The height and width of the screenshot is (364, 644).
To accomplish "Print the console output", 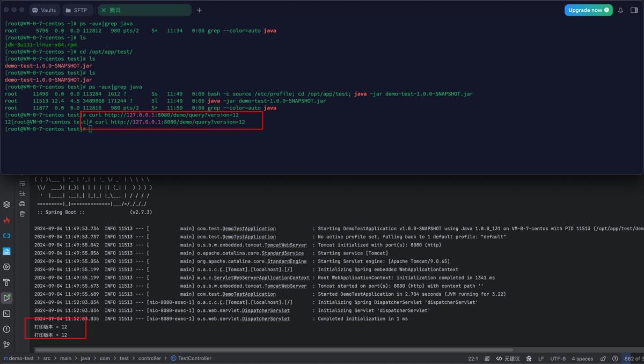I will [x=22, y=203].
